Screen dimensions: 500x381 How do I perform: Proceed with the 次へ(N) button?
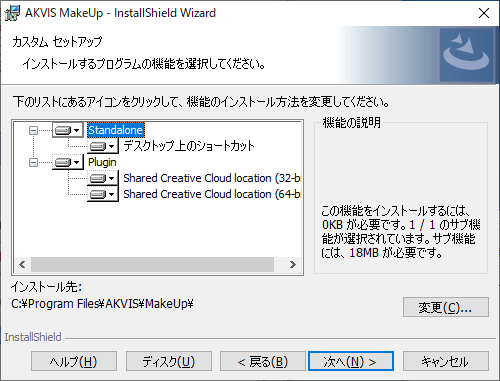click(x=351, y=361)
